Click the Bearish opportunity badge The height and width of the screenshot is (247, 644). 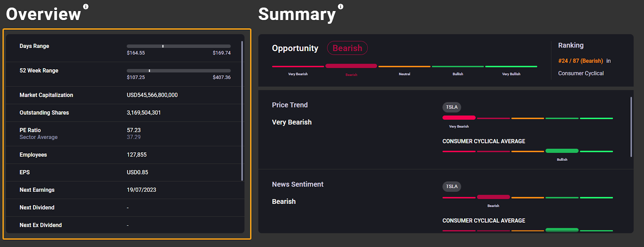click(347, 48)
